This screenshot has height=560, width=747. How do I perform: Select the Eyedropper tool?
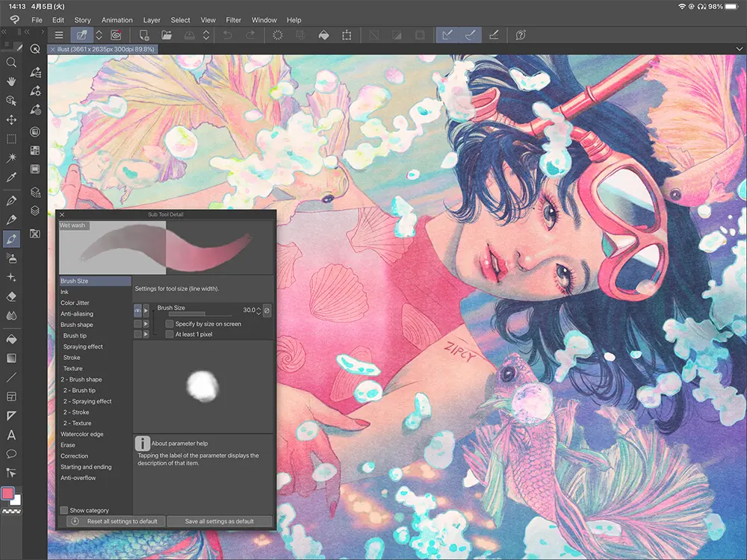pyautogui.click(x=11, y=178)
